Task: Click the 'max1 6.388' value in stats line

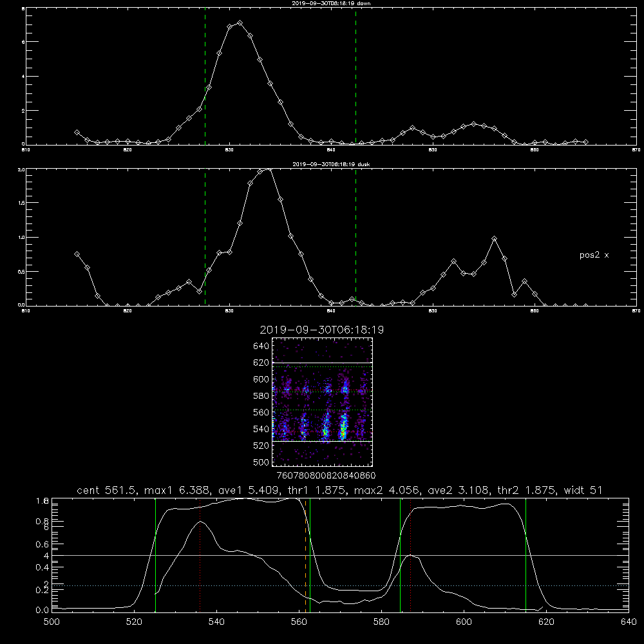Action: click(177, 490)
